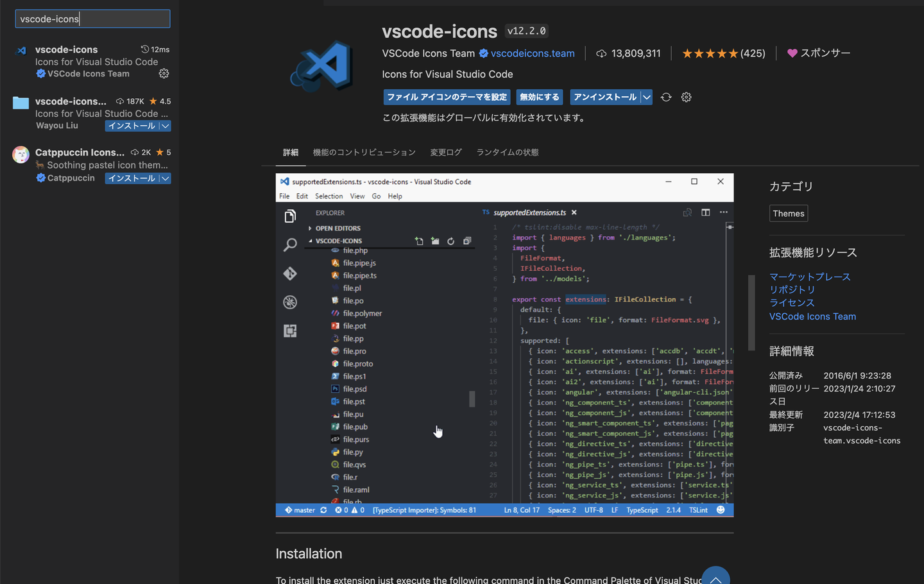The height and width of the screenshot is (584, 924).
Task: Click the 無効にする button
Action: click(x=540, y=97)
